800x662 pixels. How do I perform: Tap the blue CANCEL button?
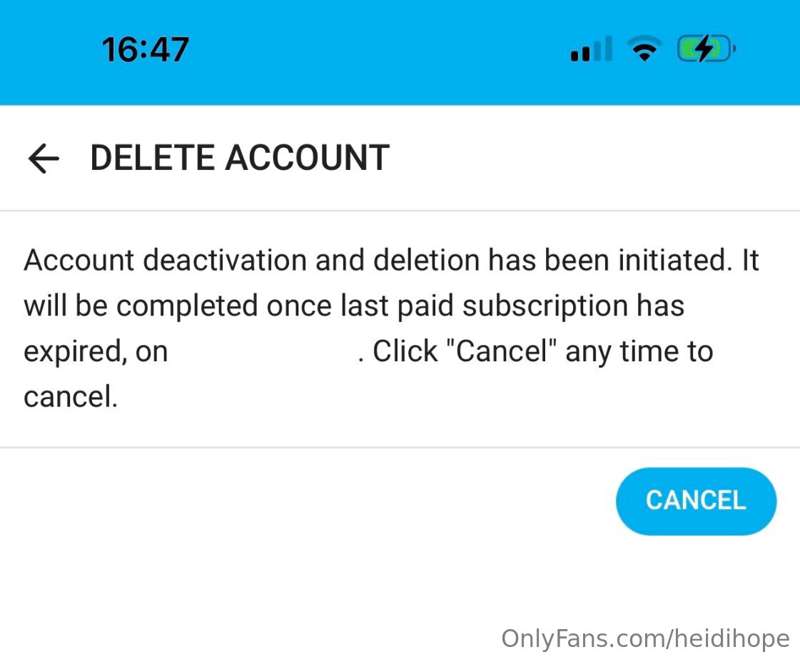click(696, 501)
